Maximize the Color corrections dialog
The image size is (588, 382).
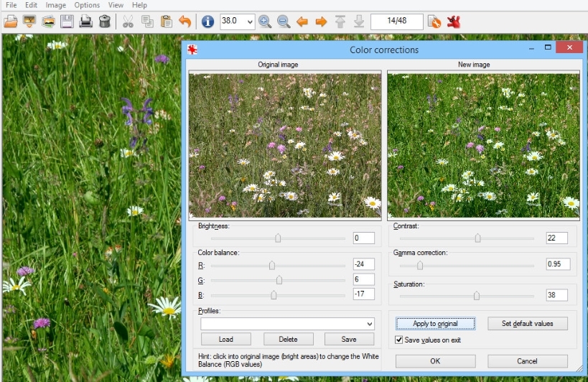click(548, 47)
